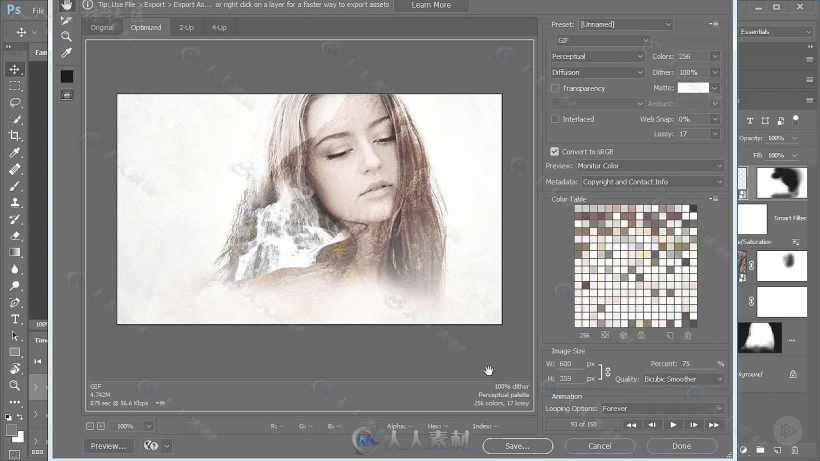This screenshot has height=461, width=820.
Task: Select the Path Selection tool
Action: (15, 336)
